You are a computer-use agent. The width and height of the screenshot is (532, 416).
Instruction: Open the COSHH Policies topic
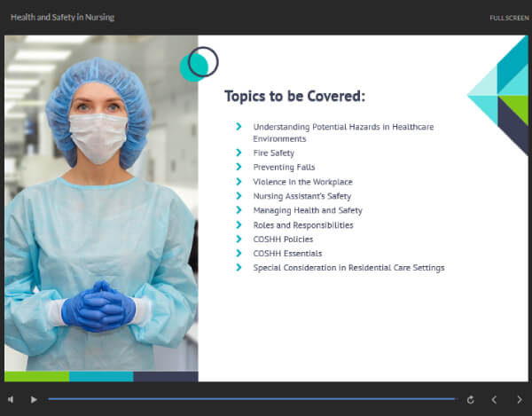click(283, 239)
